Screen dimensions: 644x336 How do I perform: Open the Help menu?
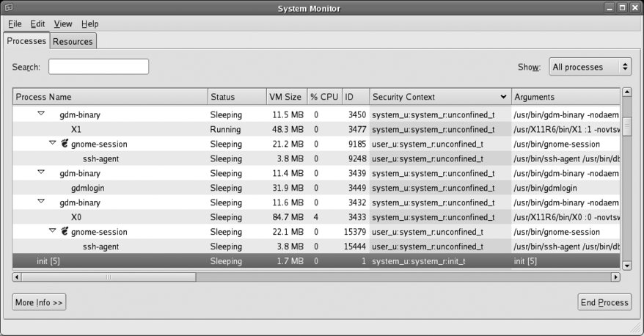click(89, 23)
